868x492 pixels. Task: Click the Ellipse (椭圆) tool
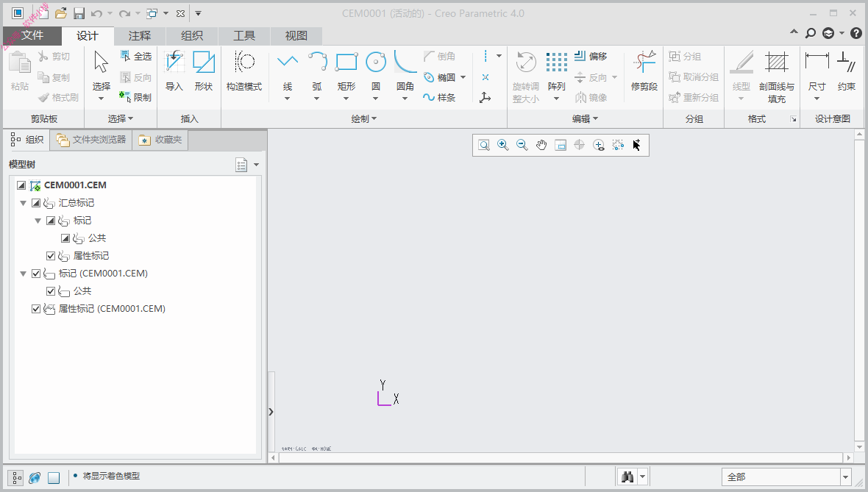point(440,77)
